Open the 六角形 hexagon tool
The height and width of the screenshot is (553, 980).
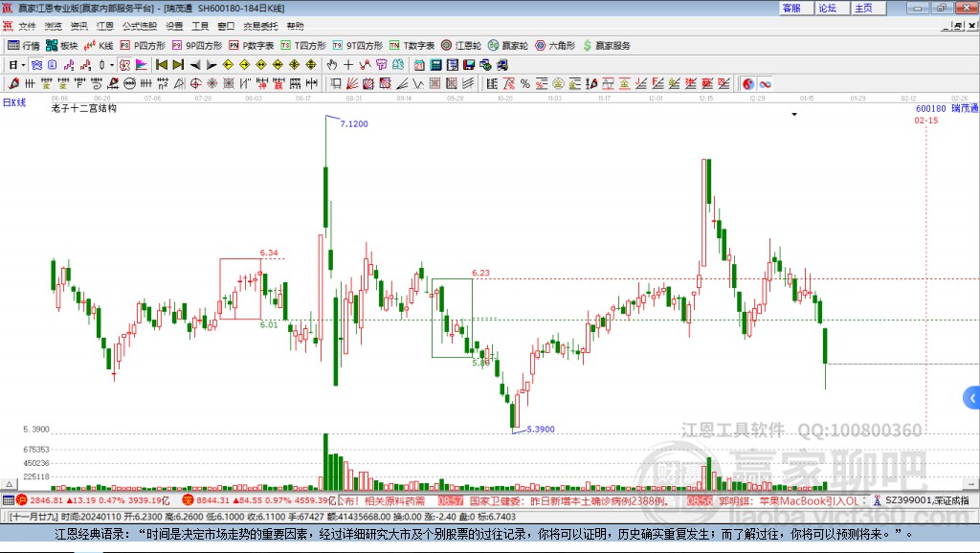555,46
